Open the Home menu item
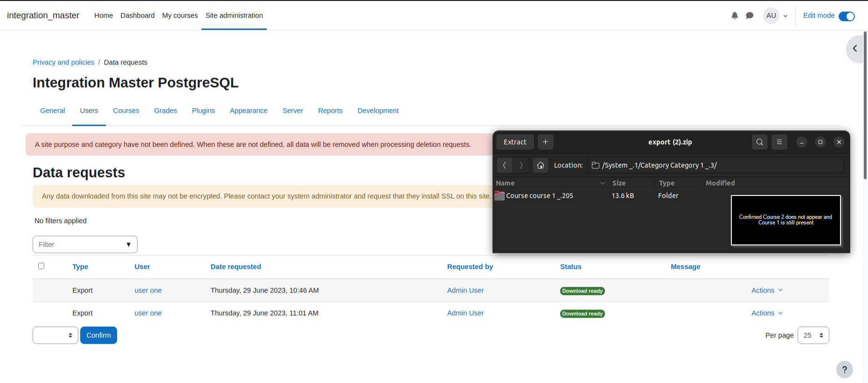868x383 pixels. tap(104, 15)
